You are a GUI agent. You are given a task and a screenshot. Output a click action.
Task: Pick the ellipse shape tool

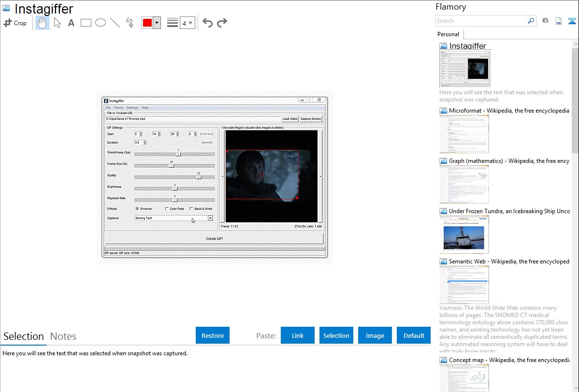pos(101,23)
